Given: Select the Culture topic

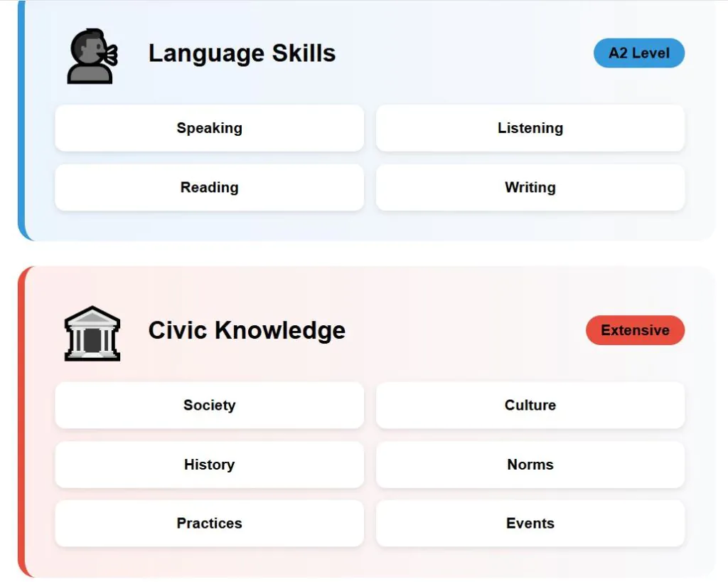Looking at the screenshot, I should pyautogui.click(x=530, y=405).
